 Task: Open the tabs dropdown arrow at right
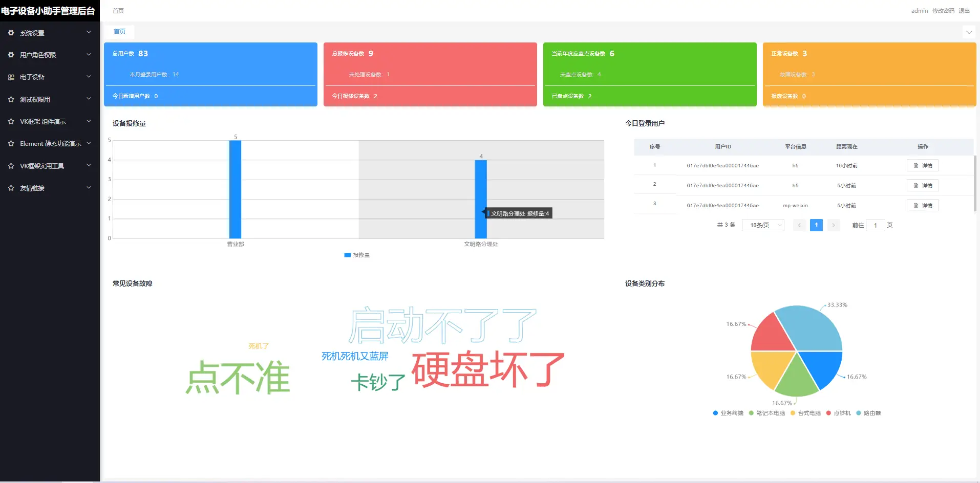tap(969, 32)
